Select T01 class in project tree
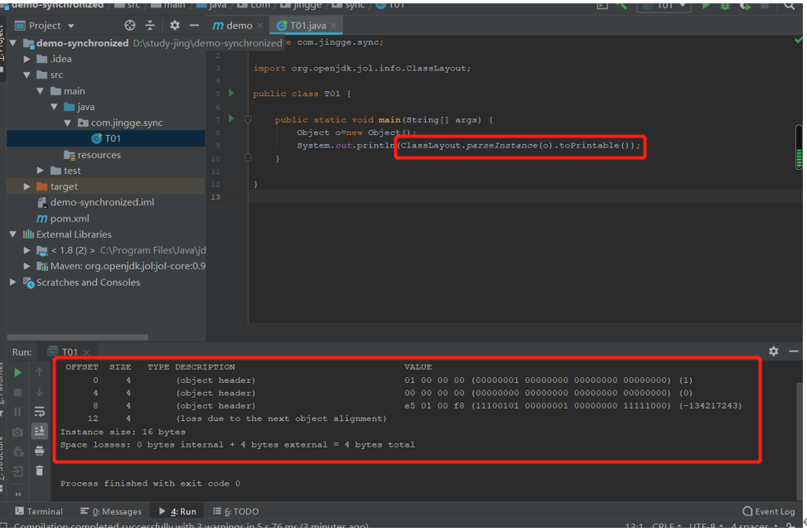Viewport: 807px width, 532px height. tap(106, 138)
